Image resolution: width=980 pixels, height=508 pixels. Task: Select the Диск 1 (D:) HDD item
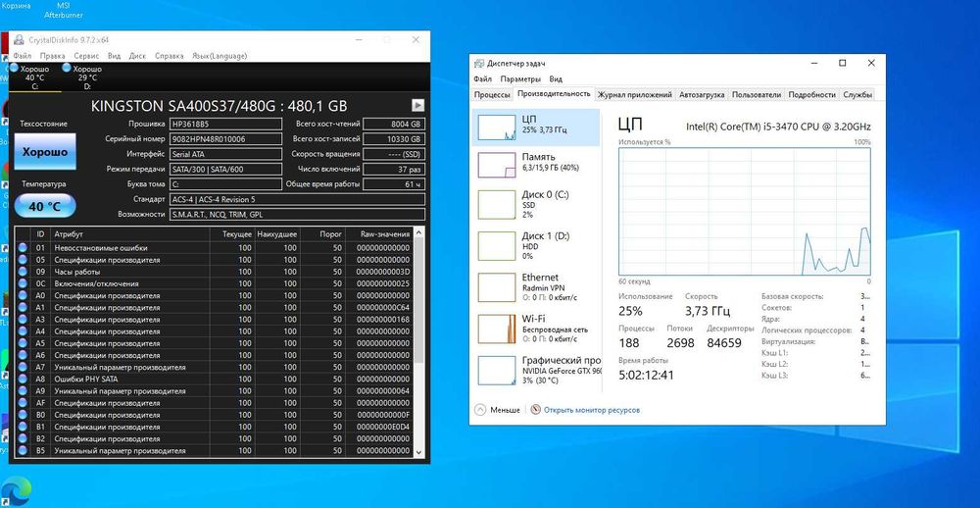(x=536, y=246)
